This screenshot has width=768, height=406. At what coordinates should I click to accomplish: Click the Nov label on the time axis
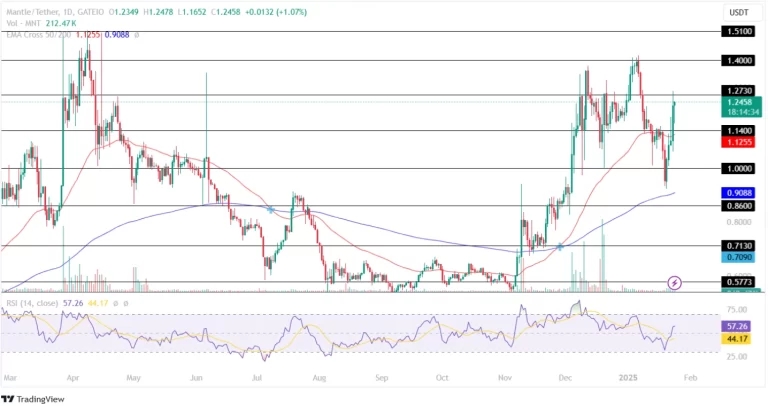505,378
